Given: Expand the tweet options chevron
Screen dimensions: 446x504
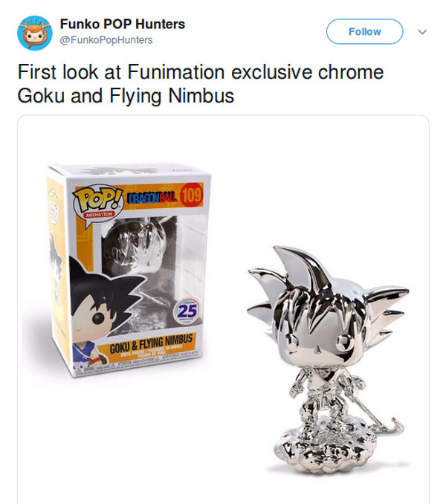Looking at the screenshot, I should [423, 32].
